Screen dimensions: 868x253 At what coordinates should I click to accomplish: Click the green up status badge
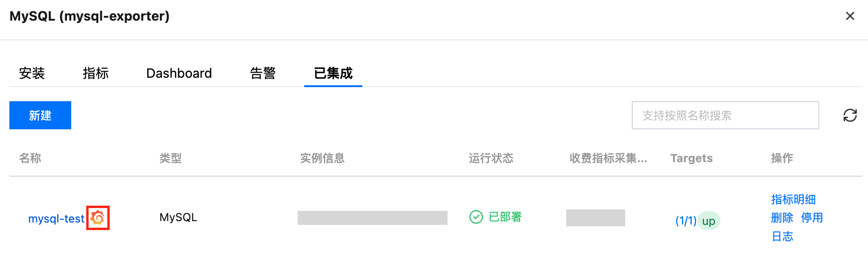click(709, 221)
